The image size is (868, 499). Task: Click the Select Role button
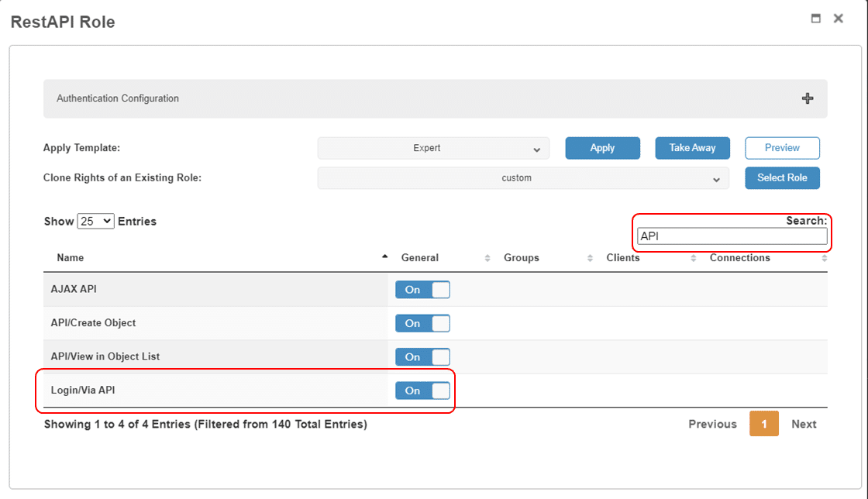tap(782, 178)
